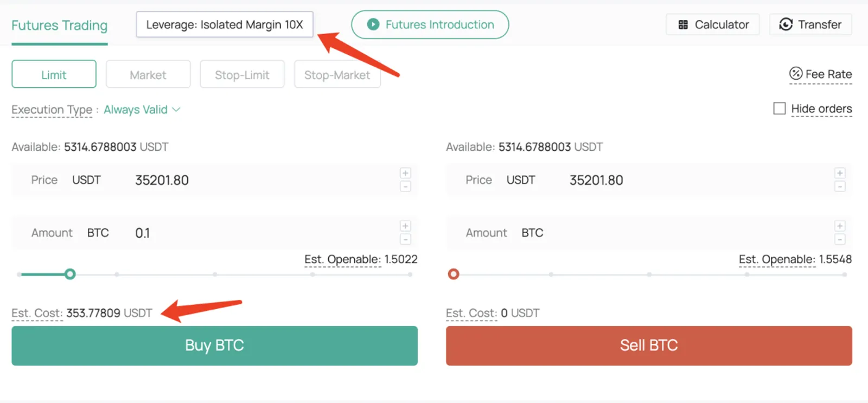Click the buy slider's last tick mark
The height and width of the screenshot is (403, 868).
tap(410, 274)
